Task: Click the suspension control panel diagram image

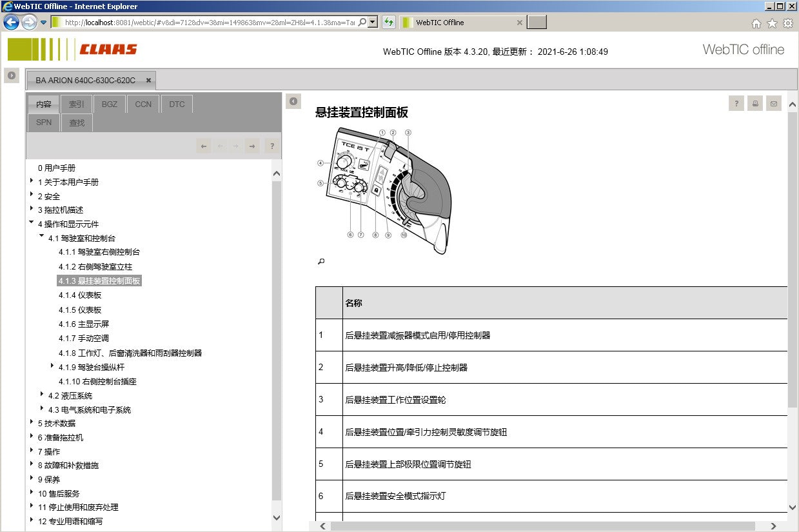Action: point(384,190)
